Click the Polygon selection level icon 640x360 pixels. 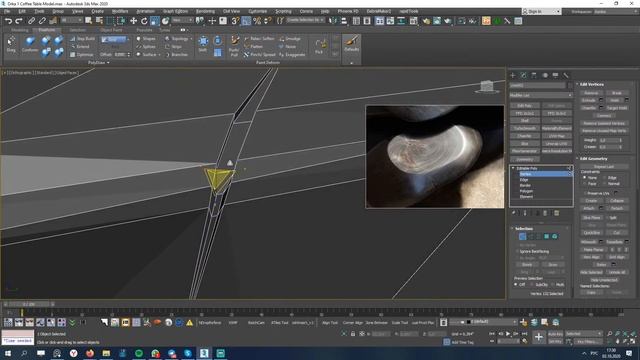[x=547, y=236]
